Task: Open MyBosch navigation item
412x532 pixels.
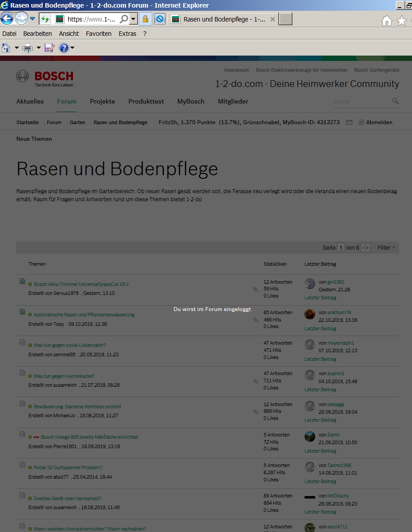Action: click(191, 101)
